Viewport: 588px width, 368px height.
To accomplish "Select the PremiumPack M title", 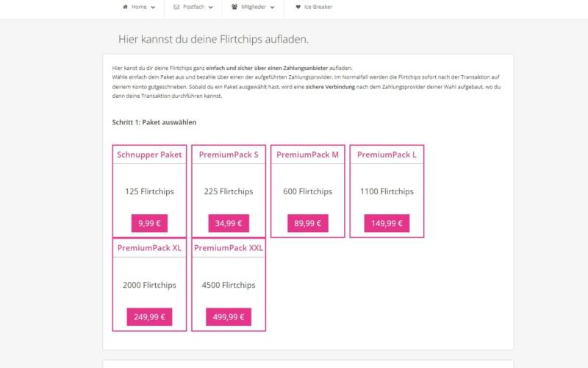I will point(308,155).
